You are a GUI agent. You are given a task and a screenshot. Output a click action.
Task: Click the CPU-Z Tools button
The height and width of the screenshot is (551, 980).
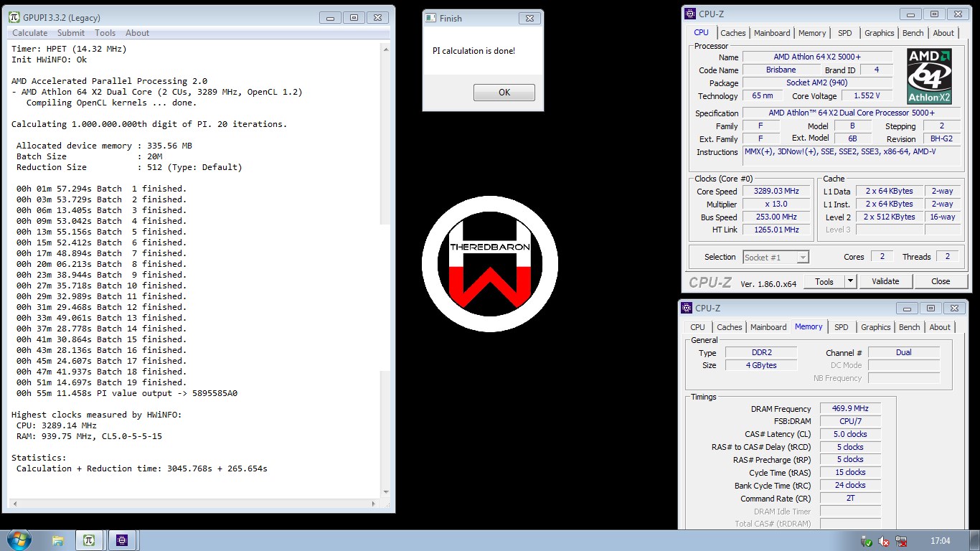tap(824, 281)
